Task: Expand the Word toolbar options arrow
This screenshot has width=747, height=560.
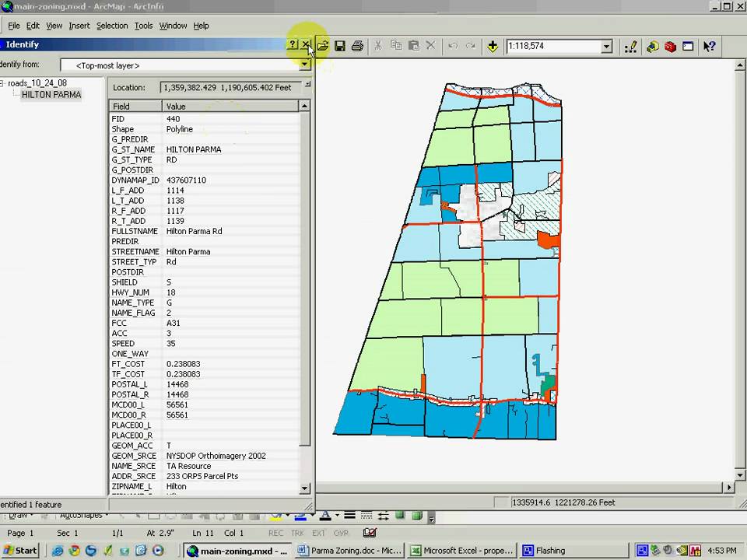Action: coord(431,518)
